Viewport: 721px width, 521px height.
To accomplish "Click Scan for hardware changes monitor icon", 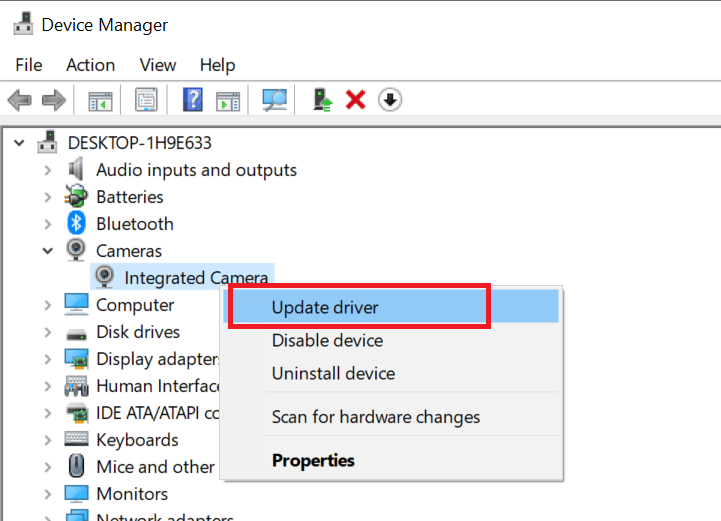I will click(x=275, y=100).
